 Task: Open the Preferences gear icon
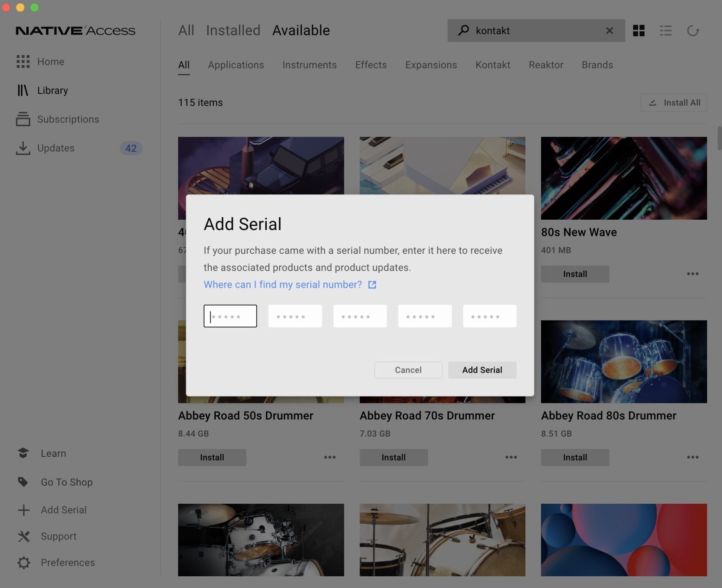tap(23, 562)
